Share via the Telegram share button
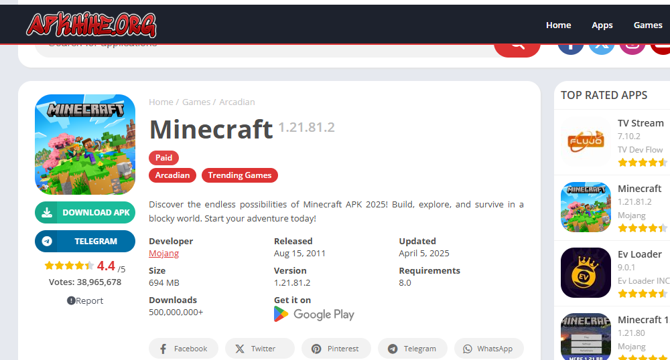Viewport: 670px width, 360px height. 412,348
